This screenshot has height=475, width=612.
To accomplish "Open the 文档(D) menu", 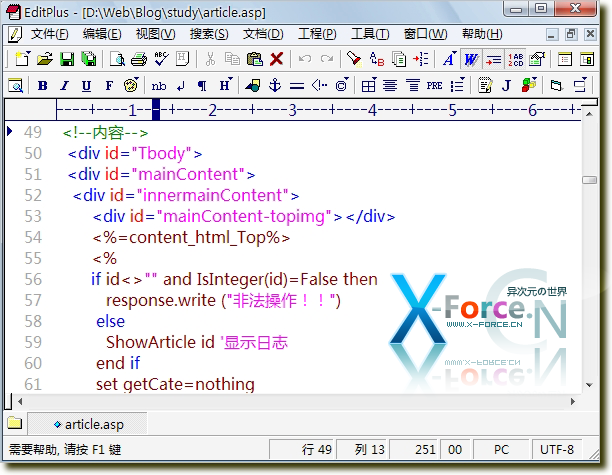I will click(263, 34).
